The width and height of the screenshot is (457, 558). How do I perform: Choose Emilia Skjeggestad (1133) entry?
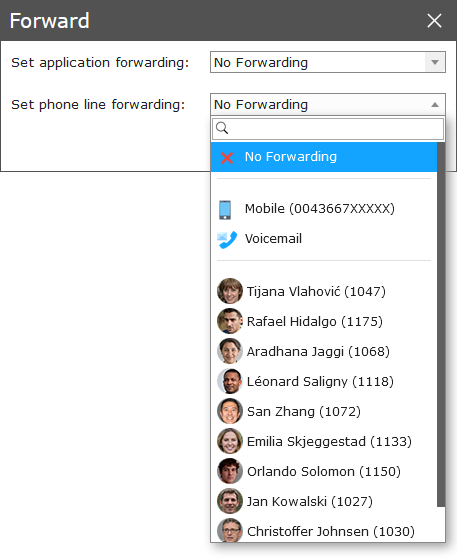(324, 441)
